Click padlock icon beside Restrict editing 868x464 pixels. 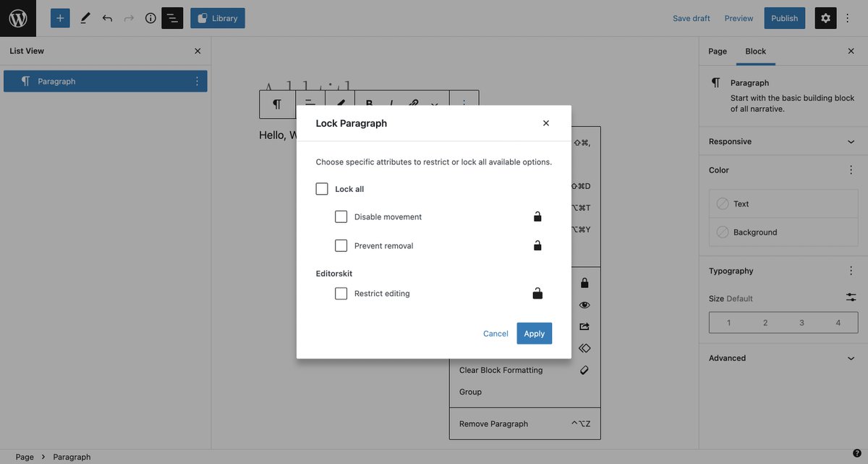point(537,293)
